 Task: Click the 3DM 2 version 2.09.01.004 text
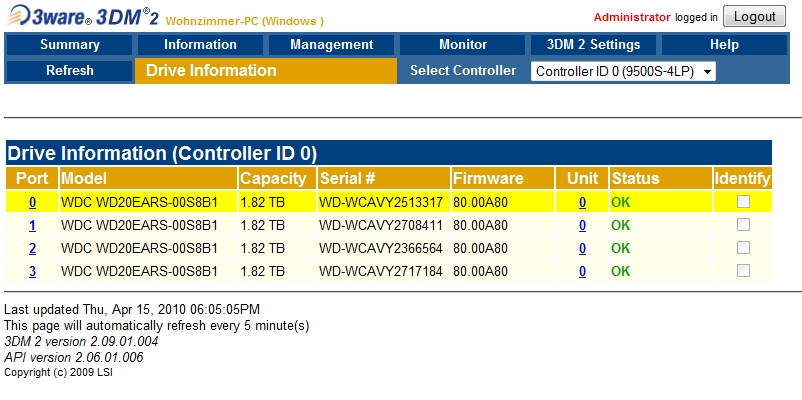click(x=81, y=341)
